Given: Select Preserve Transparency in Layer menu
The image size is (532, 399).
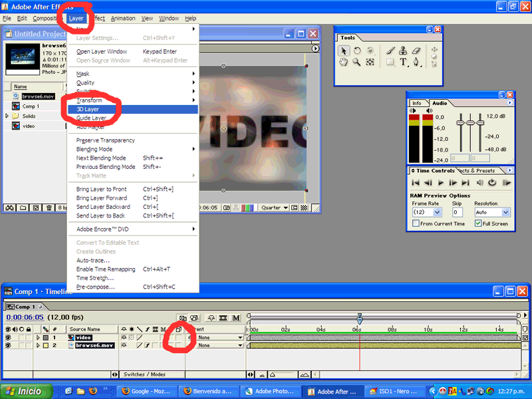Looking at the screenshot, I should point(132,140).
